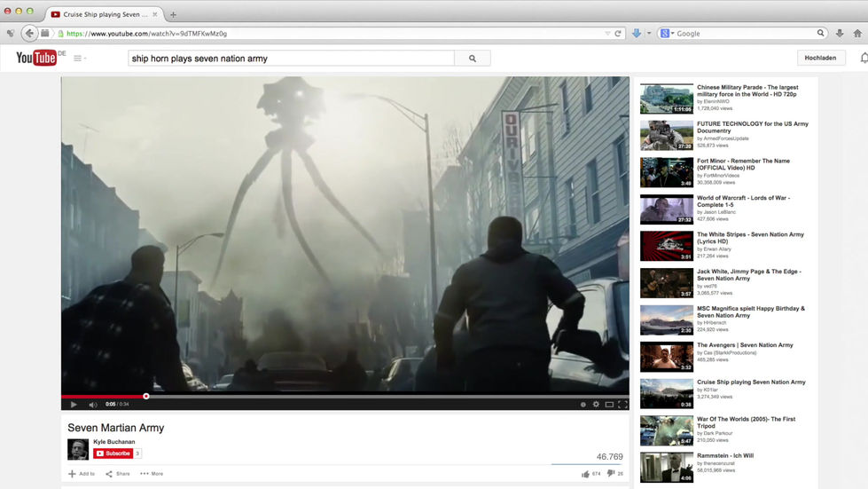Screen dimensions: 868x489
Task: Click the annotations icon left of the gear
Action: [583, 405]
